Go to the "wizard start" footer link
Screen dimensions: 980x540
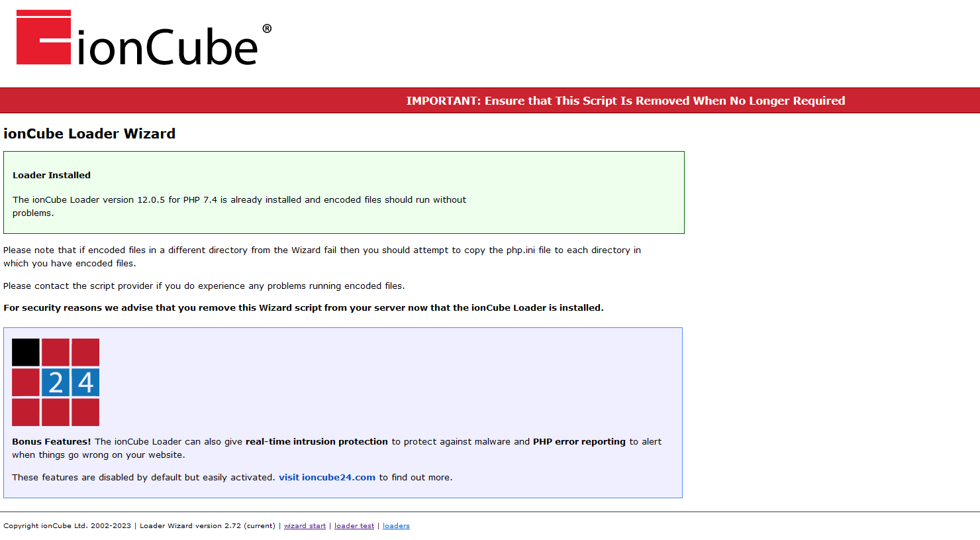coord(305,526)
